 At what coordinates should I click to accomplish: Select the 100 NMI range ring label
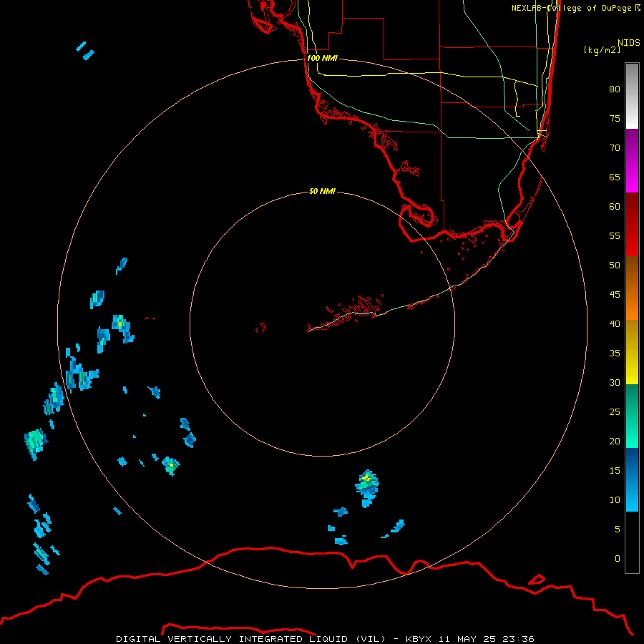point(322,59)
